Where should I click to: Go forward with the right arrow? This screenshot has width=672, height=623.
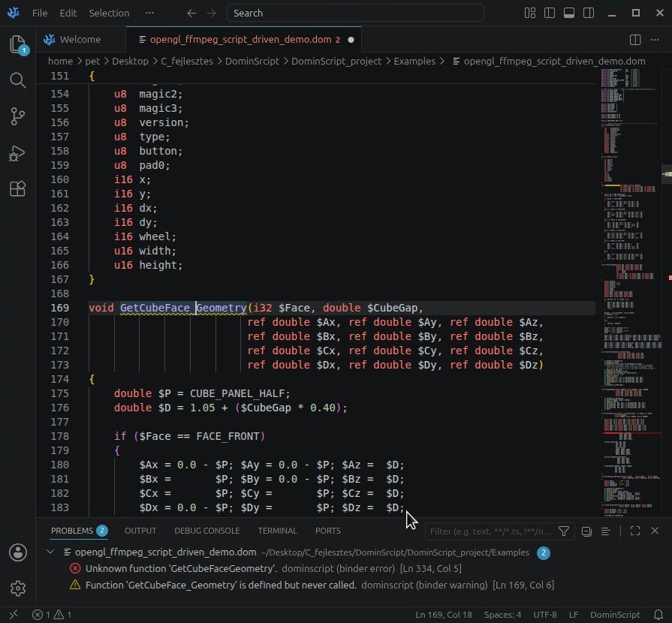(211, 14)
